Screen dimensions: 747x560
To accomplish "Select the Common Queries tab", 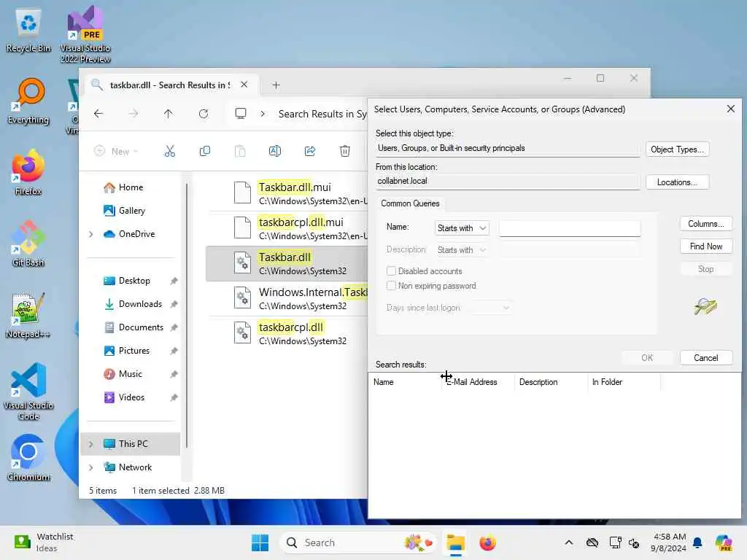I will click(x=410, y=203).
